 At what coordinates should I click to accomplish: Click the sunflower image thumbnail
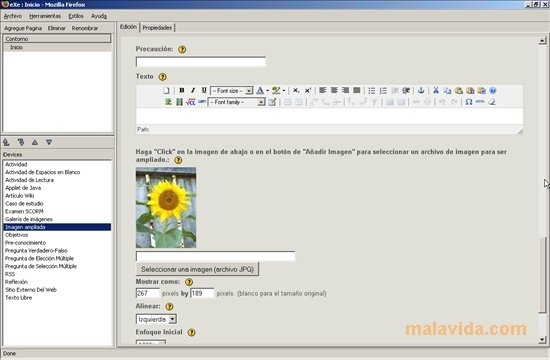(166, 207)
